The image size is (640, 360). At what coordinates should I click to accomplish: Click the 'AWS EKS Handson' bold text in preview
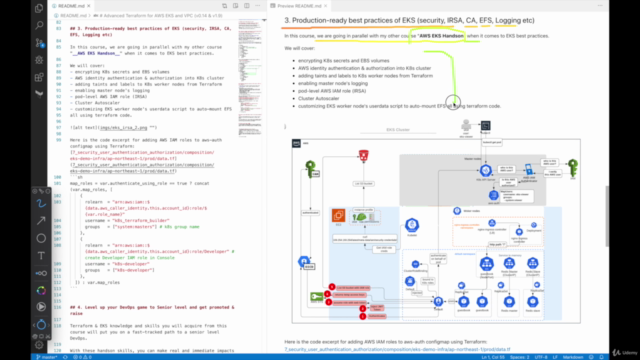(x=441, y=36)
